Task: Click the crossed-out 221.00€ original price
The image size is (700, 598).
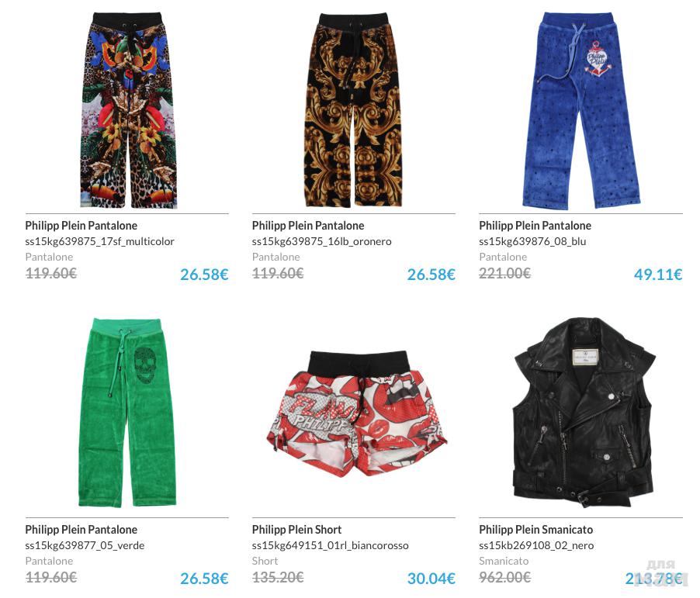Action: click(505, 273)
